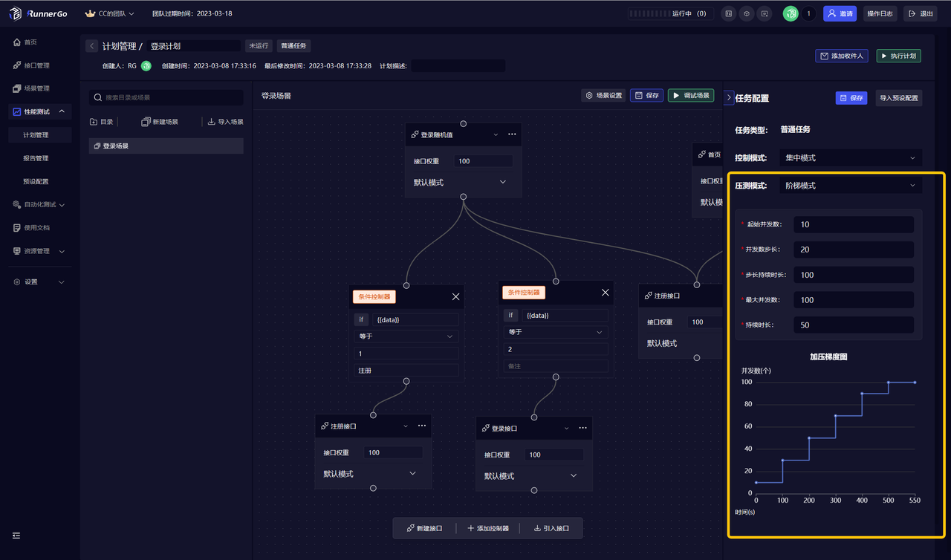Image resolution: width=951 pixels, height=560 pixels.
Task: Click 添加控制器 in bottom toolbar
Action: [488, 528]
